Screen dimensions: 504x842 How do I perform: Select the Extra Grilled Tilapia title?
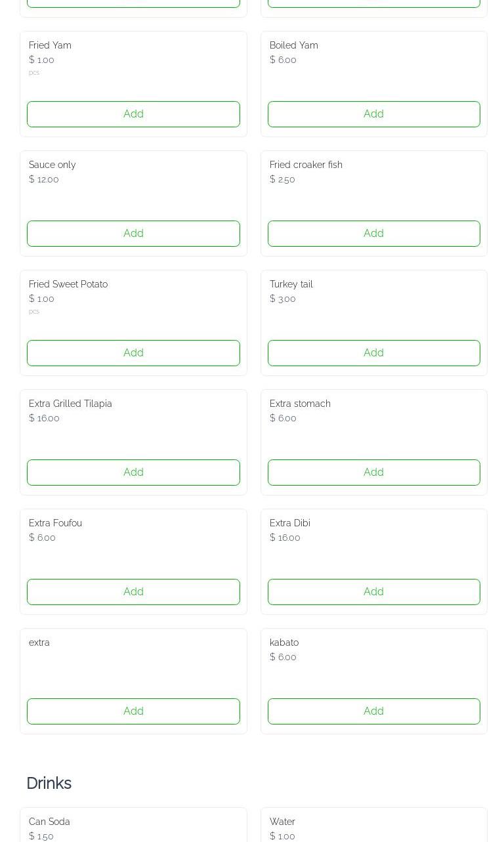tap(70, 404)
